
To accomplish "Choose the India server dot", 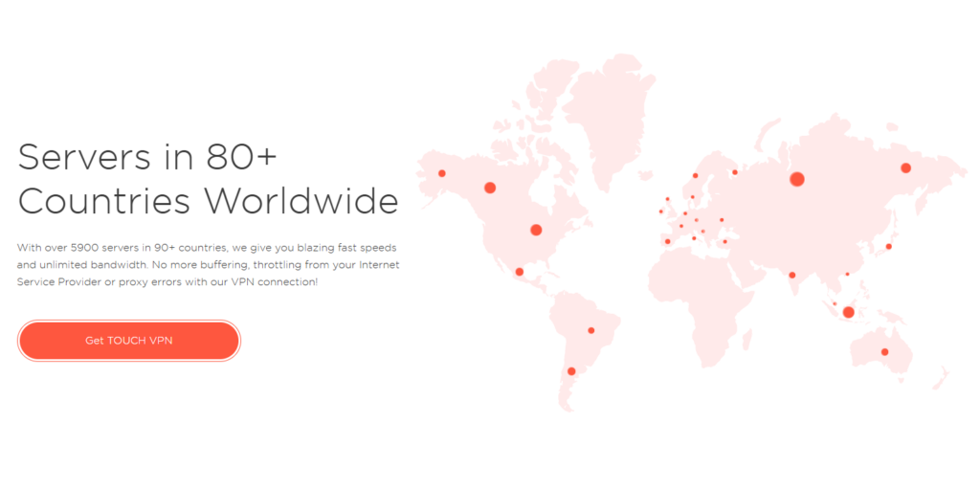I will (792, 276).
